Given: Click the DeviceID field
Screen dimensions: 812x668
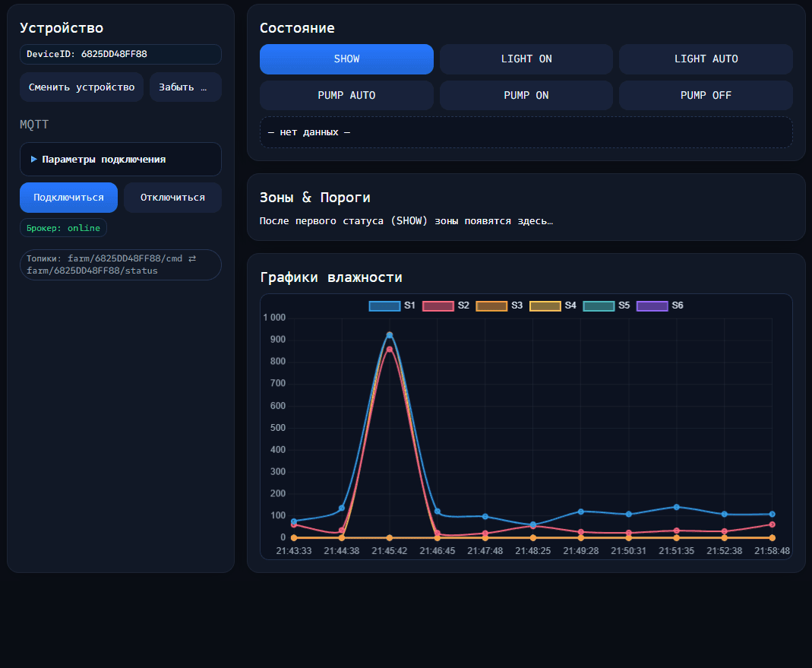Looking at the screenshot, I should [x=121, y=55].
